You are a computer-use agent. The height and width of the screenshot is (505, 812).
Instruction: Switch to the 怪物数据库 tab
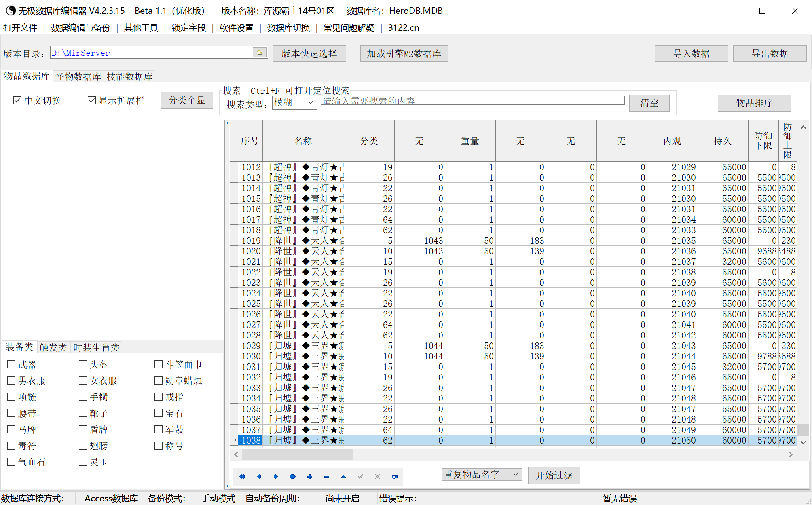point(78,76)
